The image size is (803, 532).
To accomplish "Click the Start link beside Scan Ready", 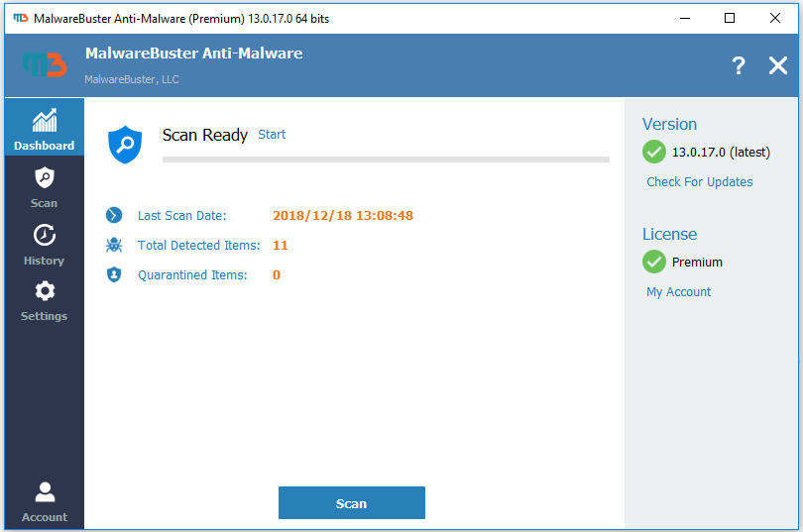I will click(x=272, y=135).
